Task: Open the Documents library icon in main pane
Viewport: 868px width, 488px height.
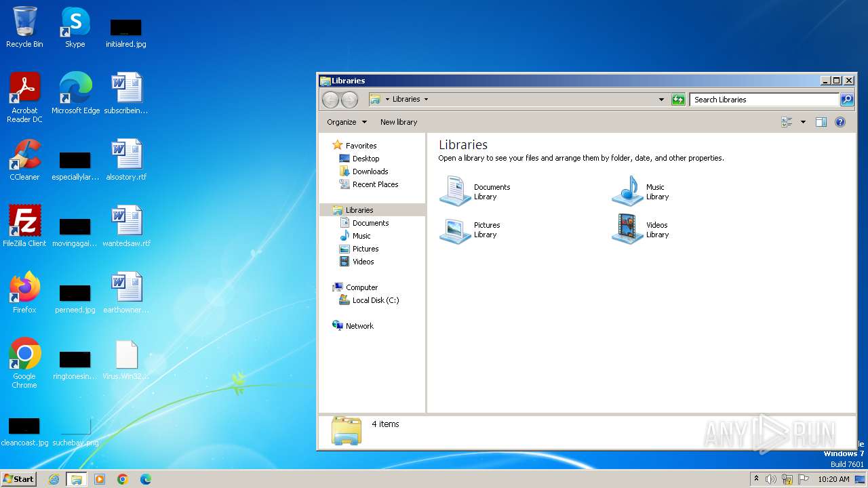Action: pyautogui.click(x=455, y=190)
